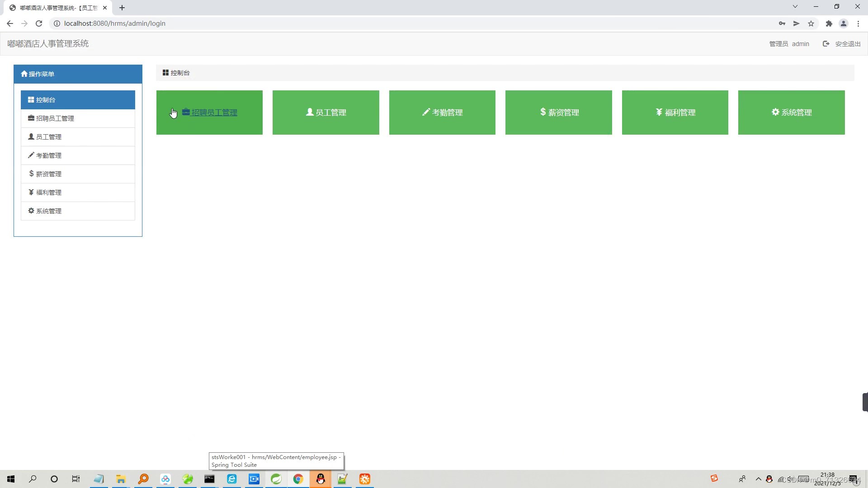Click the 安全退出 logout link
The height and width of the screenshot is (488, 868).
point(848,43)
